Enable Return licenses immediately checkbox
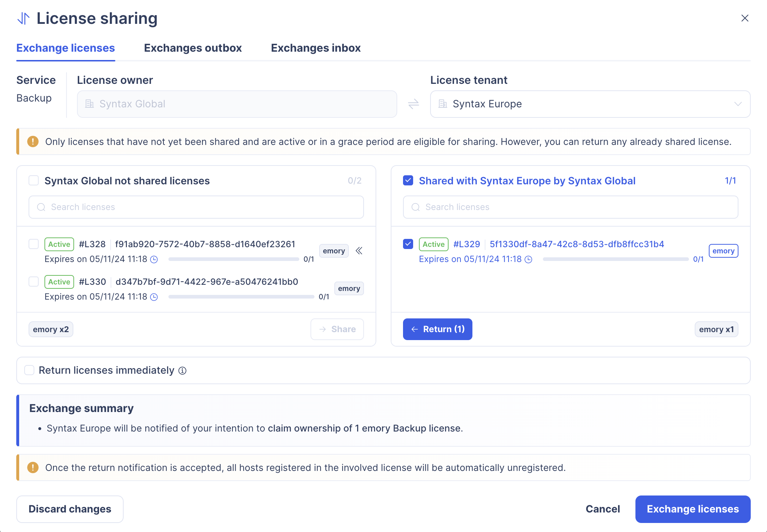This screenshot has width=767, height=532. pos(29,370)
